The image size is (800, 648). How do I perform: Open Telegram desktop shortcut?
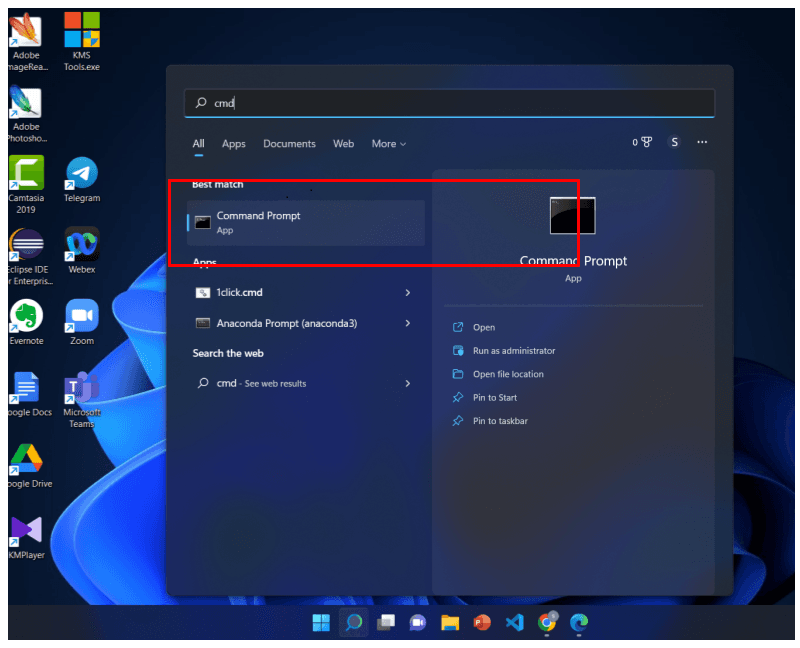pyautogui.click(x=82, y=179)
